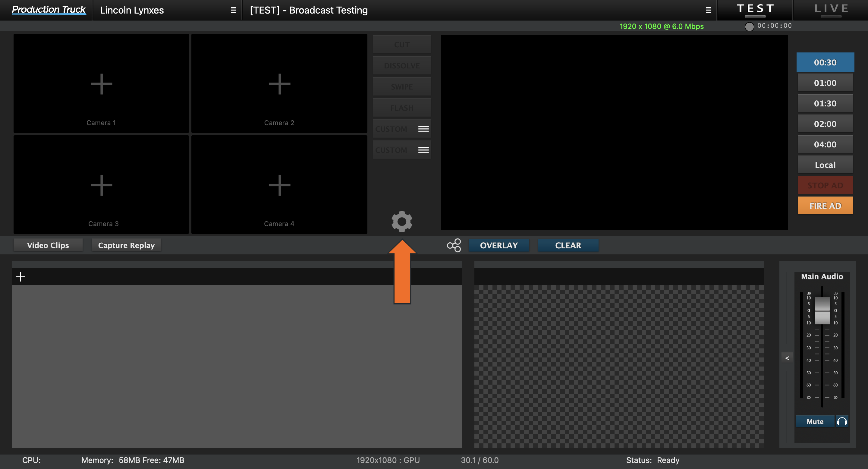Click the share nodes icon beside OVERLAY
Image resolution: width=868 pixels, height=469 pixels.
click(454, 245)
